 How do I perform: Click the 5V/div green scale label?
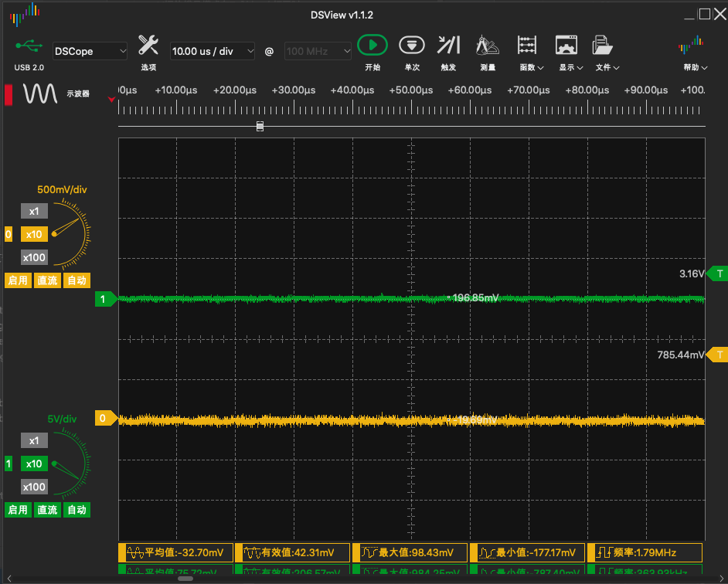click(x=63, y=419)
